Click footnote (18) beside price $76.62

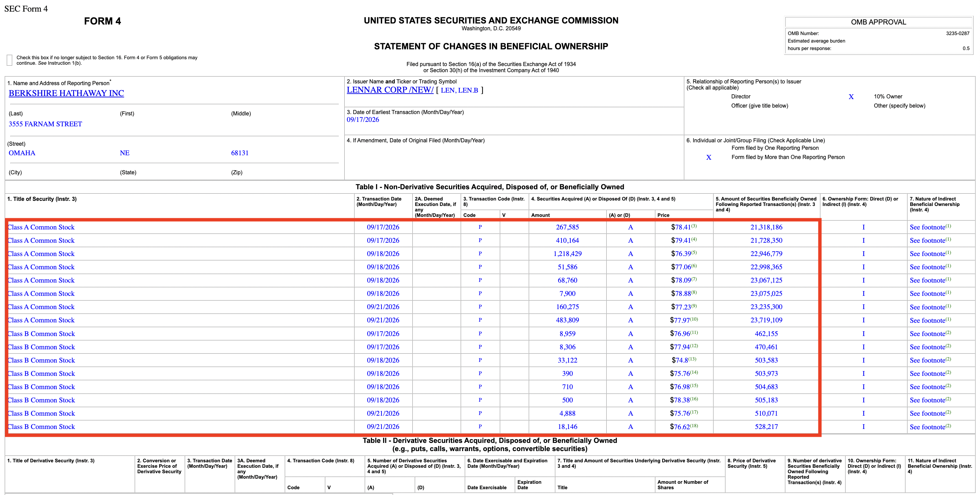click(694, 425)
